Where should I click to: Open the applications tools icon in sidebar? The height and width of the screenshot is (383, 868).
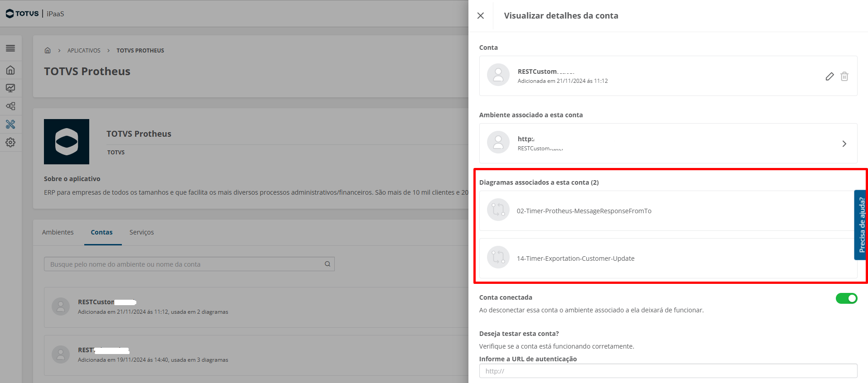click(10, 124)
